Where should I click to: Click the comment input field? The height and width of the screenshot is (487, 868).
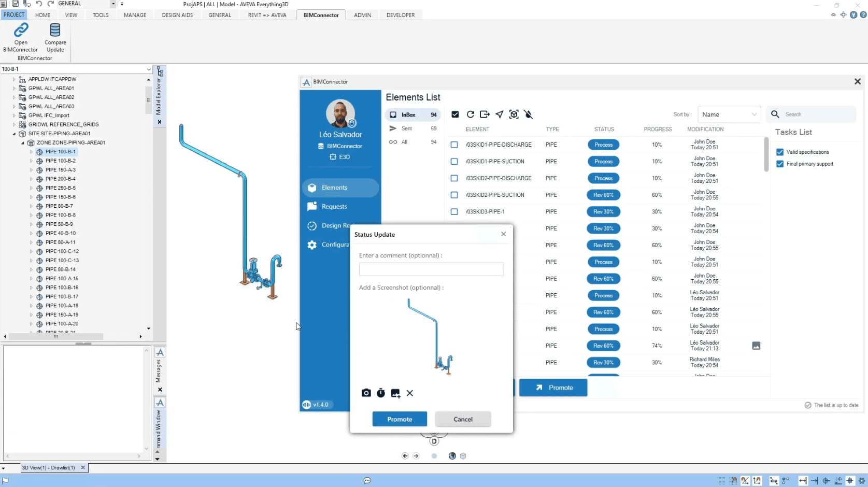[x=431, y=269]
